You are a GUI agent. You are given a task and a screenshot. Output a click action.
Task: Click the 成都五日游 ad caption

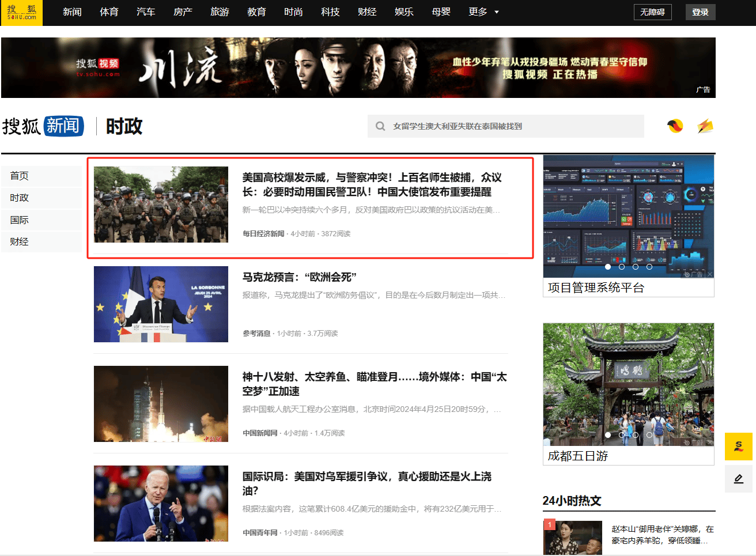[x=578, y=456]
